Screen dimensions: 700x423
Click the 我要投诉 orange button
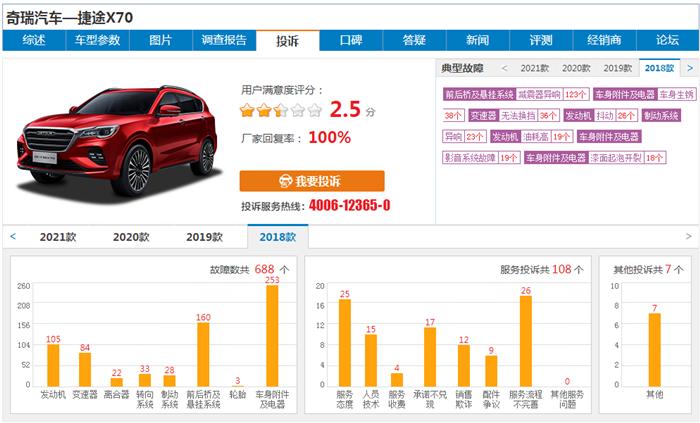312,181
